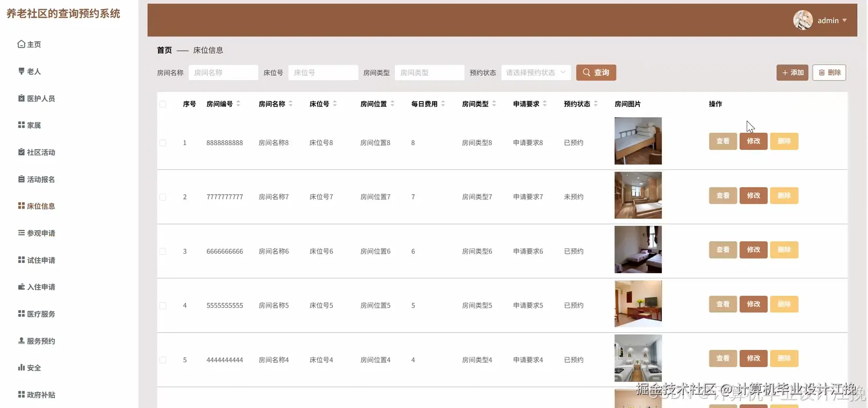The width and height of the screenshot is (868, 408).
Task: Select the checkbox for row 6666666666
Action: tap(163, 252)
